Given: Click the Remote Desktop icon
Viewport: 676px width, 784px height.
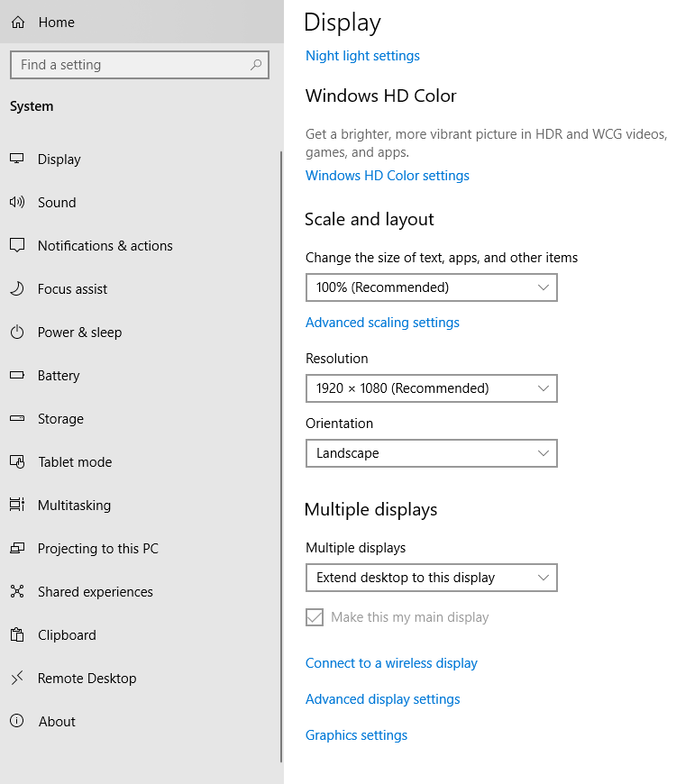Looking at the screenshot, I should (17, 678).
